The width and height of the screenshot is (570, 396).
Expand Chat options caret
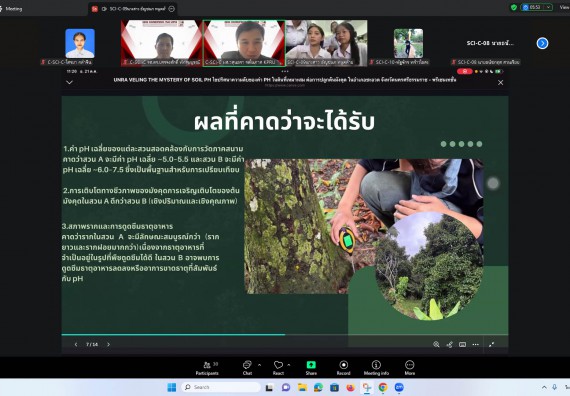tap(260, 364)
